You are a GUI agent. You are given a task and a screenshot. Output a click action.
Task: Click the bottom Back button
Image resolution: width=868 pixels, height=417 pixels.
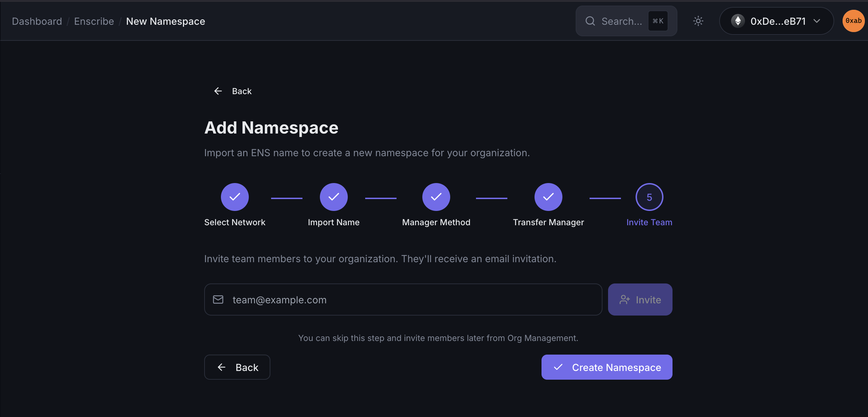pos(237,367)
